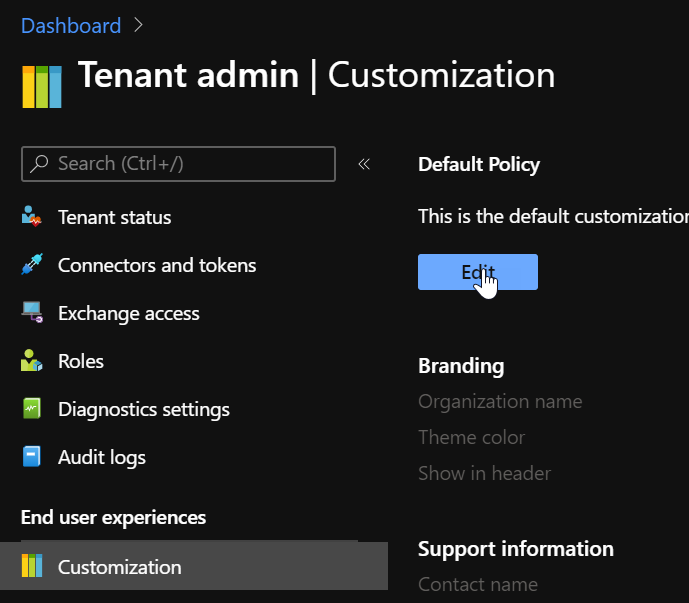Go back via the Dashboard breadcrumb link

pos(71,26)
